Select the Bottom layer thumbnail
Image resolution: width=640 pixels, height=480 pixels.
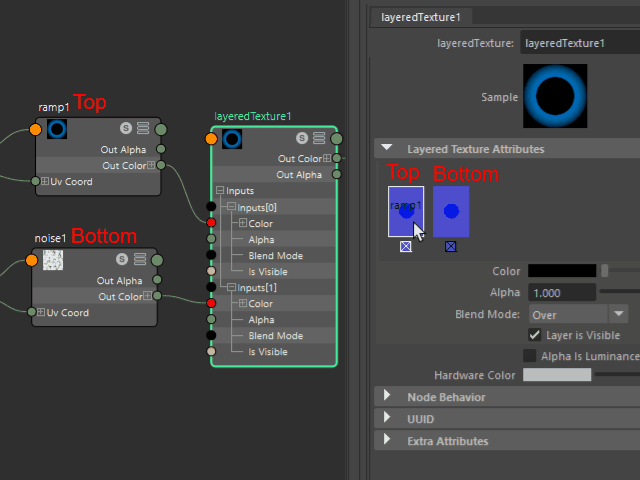click(451, 211)
